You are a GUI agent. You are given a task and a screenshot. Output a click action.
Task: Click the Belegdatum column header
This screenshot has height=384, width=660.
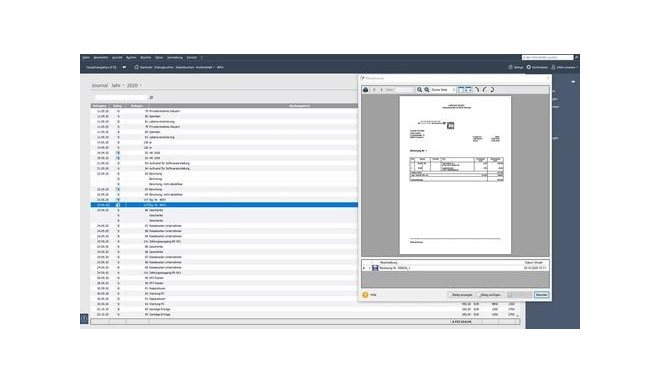pyautogui.click(x=100, y=106)
